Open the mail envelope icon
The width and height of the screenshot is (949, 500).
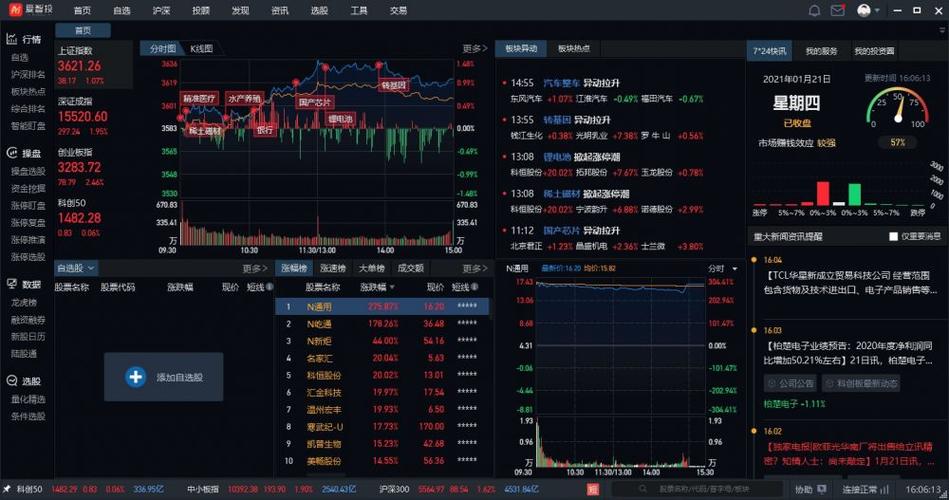838,10
